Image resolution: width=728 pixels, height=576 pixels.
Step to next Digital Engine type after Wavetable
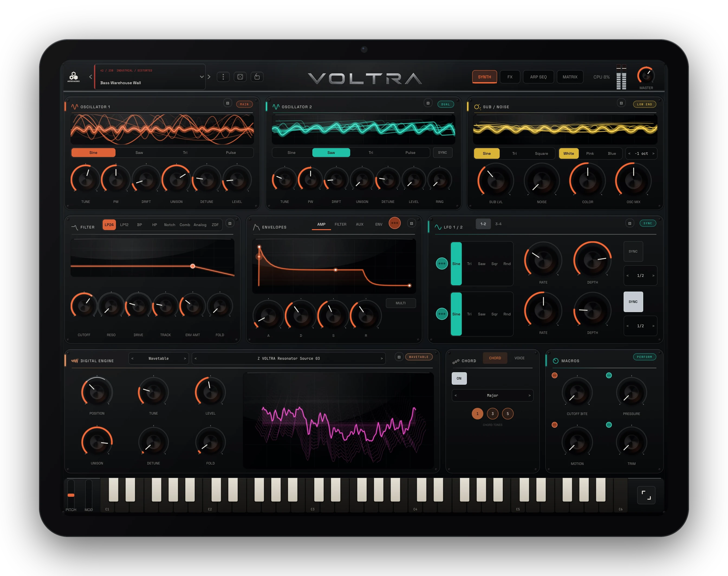pos(185,358)
